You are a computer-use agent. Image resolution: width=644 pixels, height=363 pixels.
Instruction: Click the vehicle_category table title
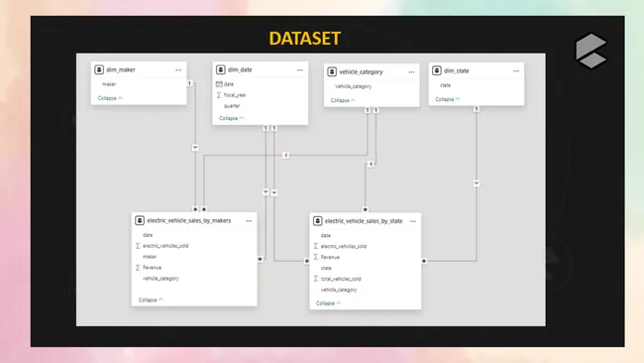[x=361, y=71]
